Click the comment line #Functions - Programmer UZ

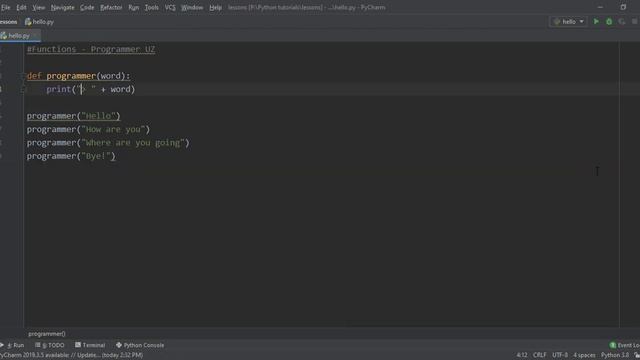click(91, 49)
